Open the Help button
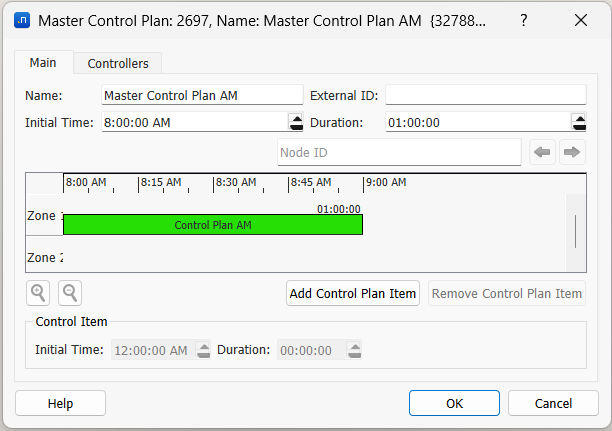Image resolution: width=612 pixels, height=431 pixels. click(60, 403)
